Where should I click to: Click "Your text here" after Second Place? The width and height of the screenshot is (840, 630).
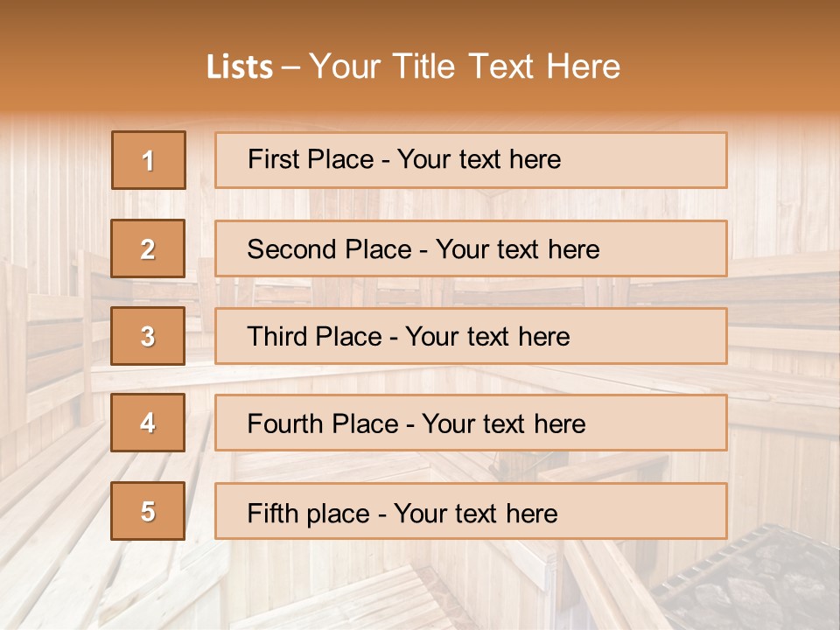point(517,249)
